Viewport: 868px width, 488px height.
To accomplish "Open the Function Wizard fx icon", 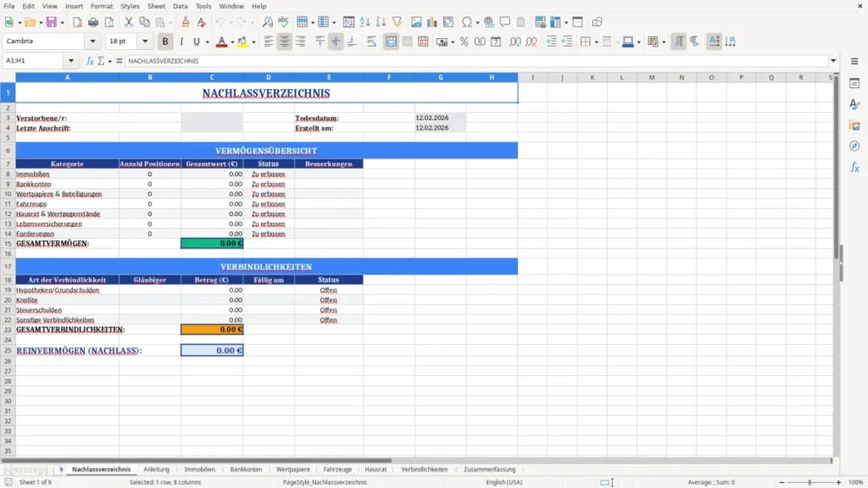I will pyautogui.click(x=90, y=61).
